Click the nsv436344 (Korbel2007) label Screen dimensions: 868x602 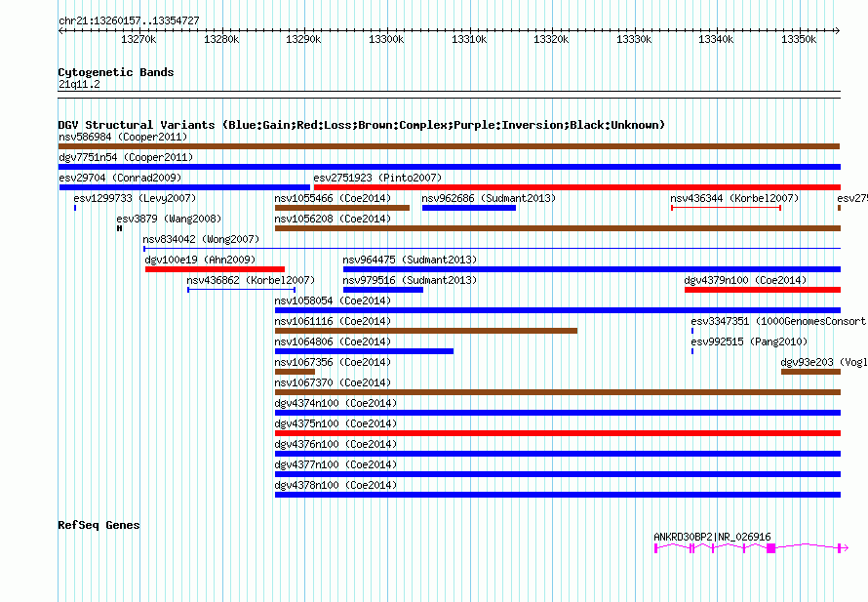point(734,198)
